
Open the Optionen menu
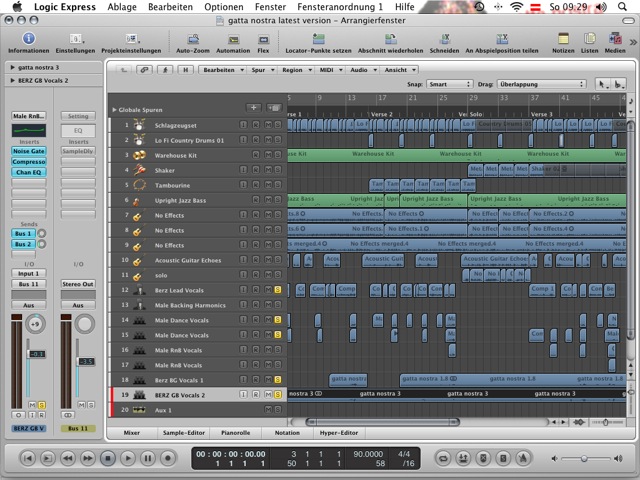pyautogui.click(x=224, y=7)
